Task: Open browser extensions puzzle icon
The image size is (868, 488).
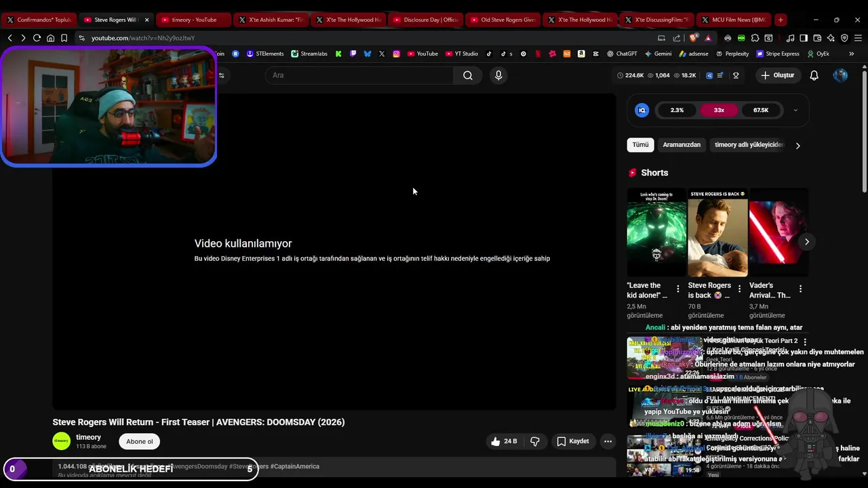Action: (x=755, y=38)
